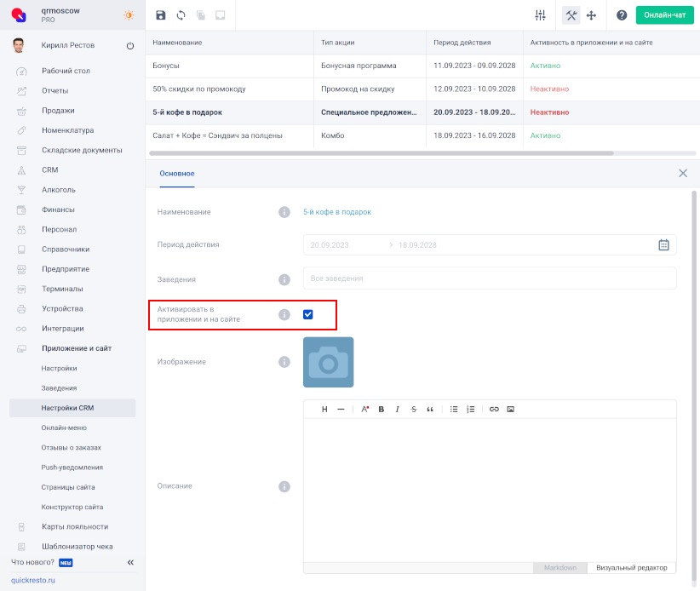Click the Заведения input field

(x=490, y=278)
